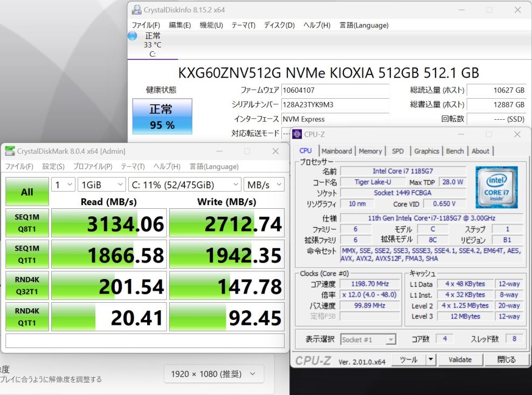Image resolution: width=532 pixels, height=395 pixels.
Task: Expand the 1920 × 1080 resolution dropdown
Action: click(214, 374)
